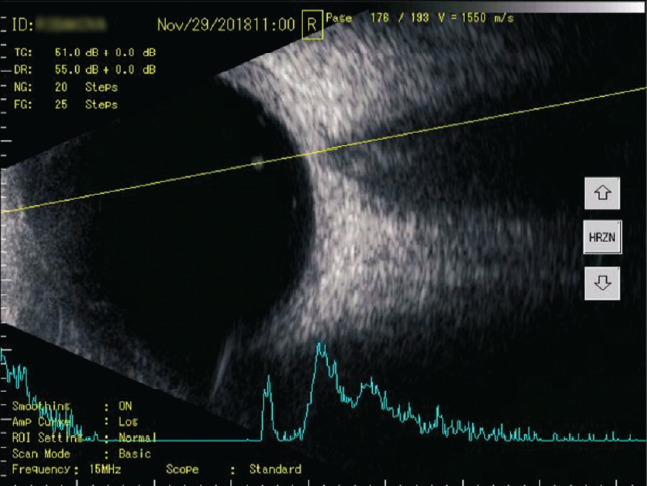Toggle the Smoothing ON setting
Viewport: 647px width, 486px height.
click(127, 406)
